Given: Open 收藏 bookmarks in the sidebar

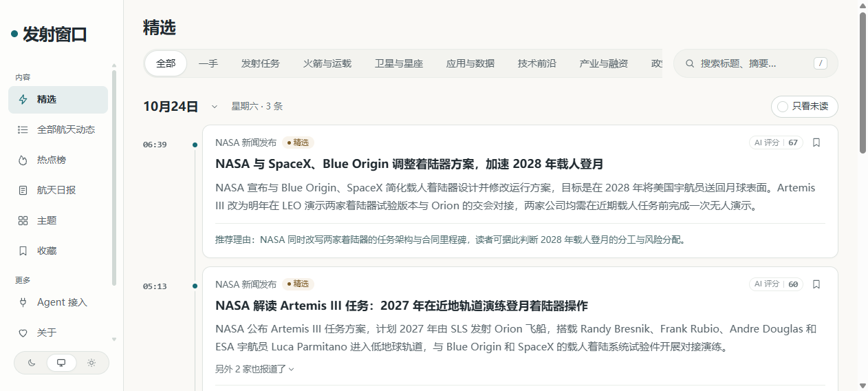Looking at the screenshot, I should click(x=58, y=251).
